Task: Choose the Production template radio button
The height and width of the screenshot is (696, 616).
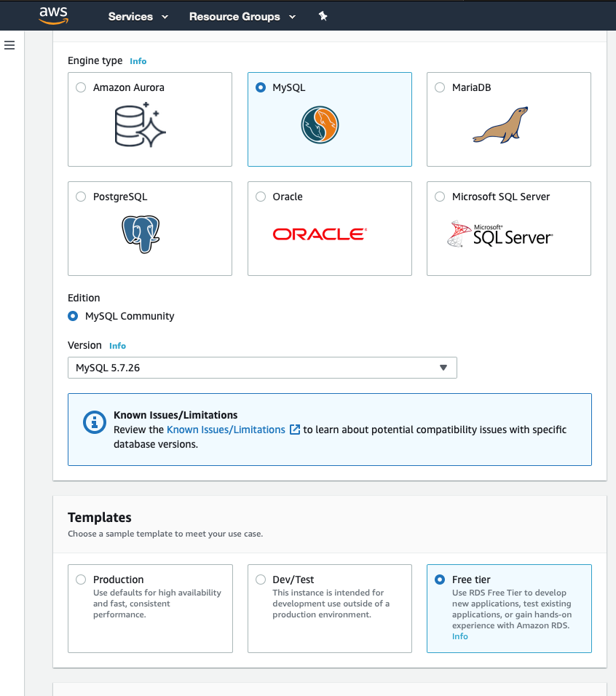Action: point(81,580)
